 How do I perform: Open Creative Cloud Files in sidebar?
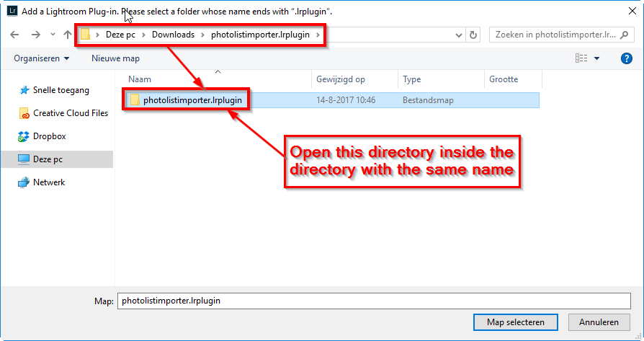point(70,112)
